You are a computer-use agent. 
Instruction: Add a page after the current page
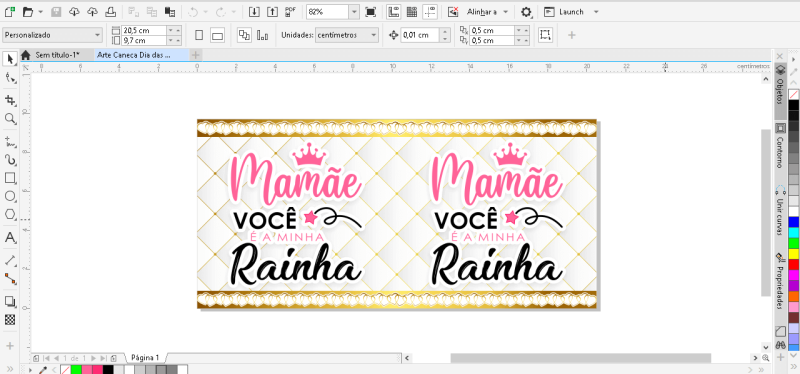(x=114, y=358)
